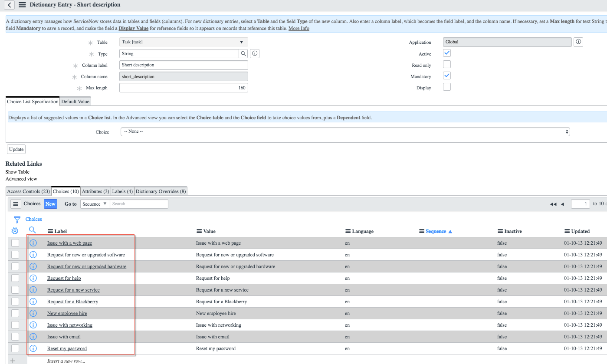The height and width of the screenshot is (364, 607).
Task: Click the Max length input field
Action: [184, 88]
